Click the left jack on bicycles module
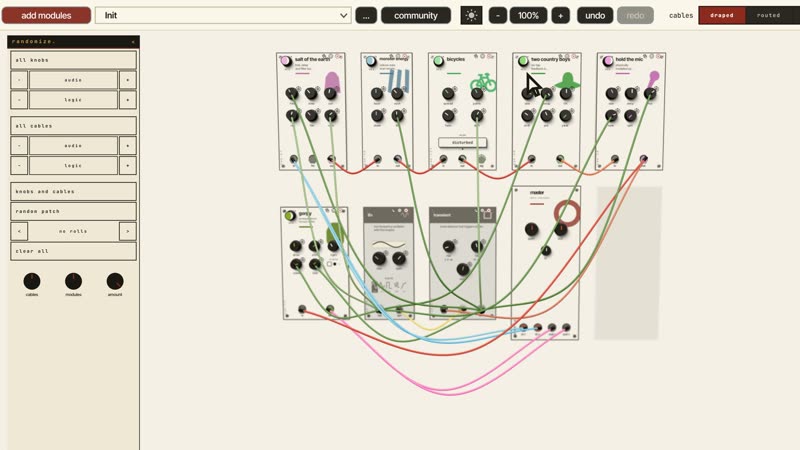The width and height of the screenshot is (800, 450). (443, 159)
